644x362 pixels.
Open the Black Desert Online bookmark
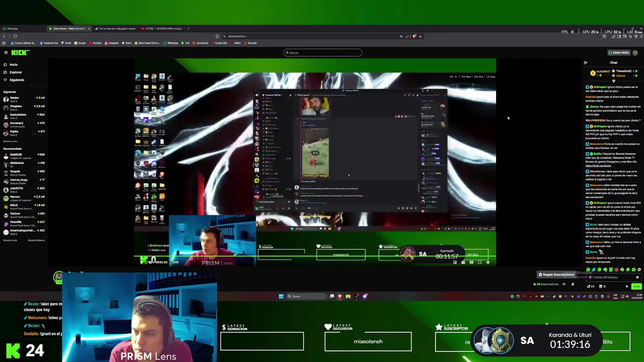(147, 43)
